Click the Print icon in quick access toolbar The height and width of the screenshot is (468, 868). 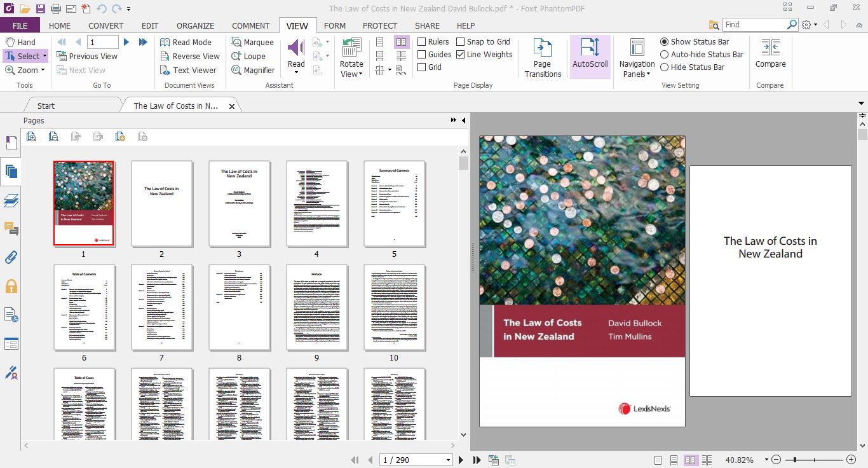click(x=56, y=8)
